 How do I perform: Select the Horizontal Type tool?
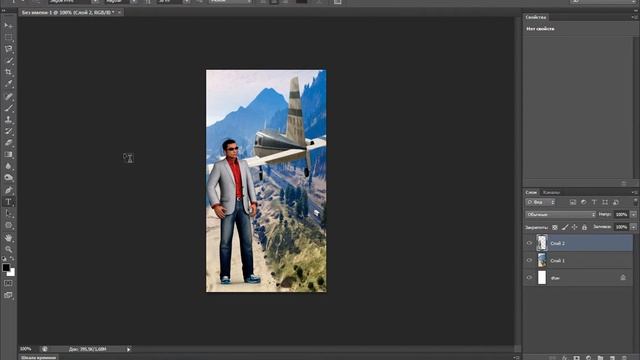click(x=8, y=202)
